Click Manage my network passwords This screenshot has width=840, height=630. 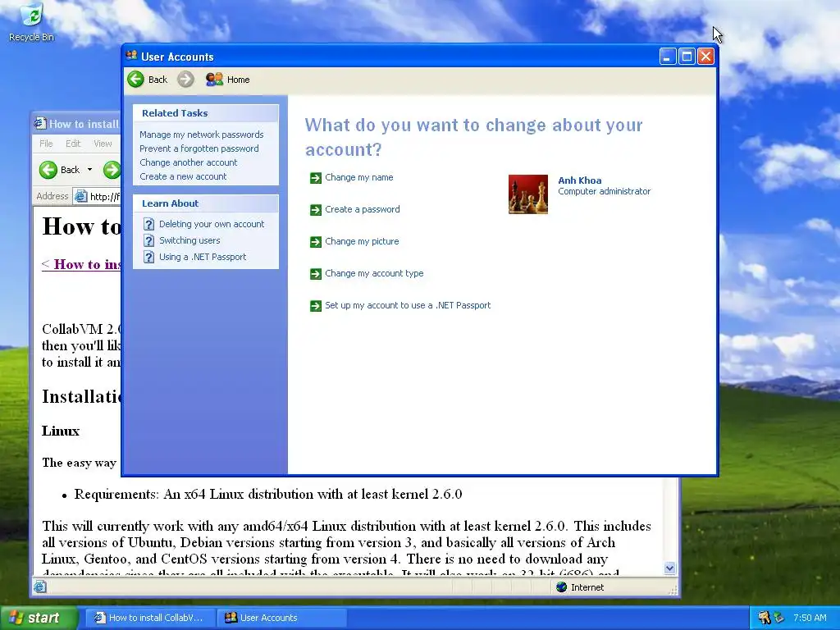(x=202, y=135)
